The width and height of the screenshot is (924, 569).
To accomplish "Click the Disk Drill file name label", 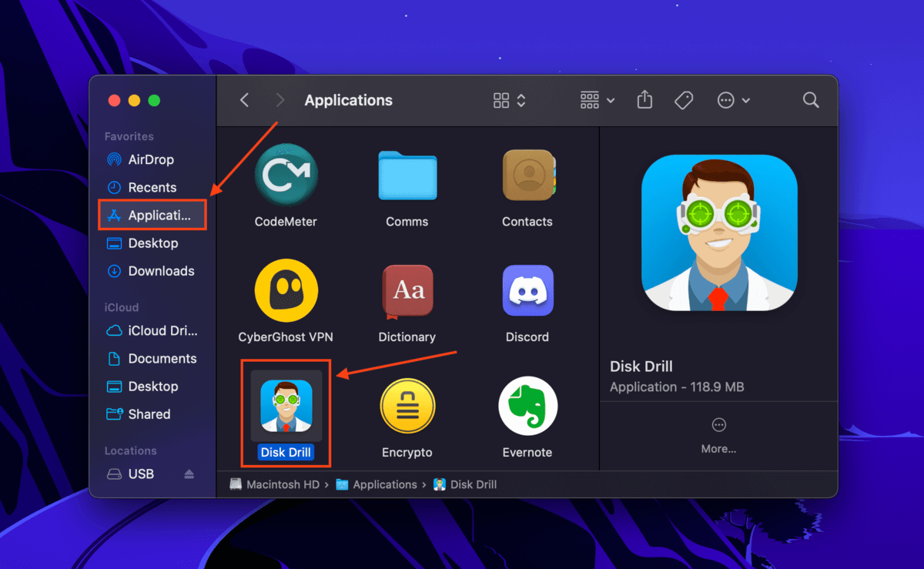I will click(286, 452).
